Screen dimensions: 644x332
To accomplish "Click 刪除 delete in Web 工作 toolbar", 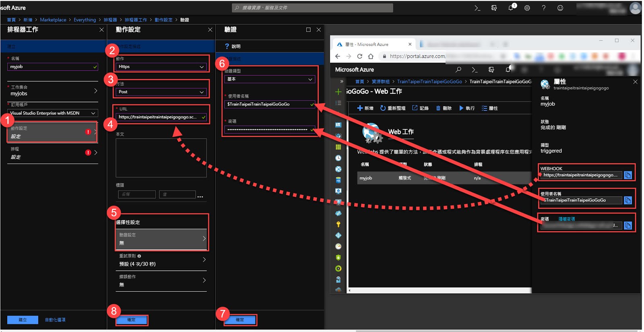I will (444, 108).
